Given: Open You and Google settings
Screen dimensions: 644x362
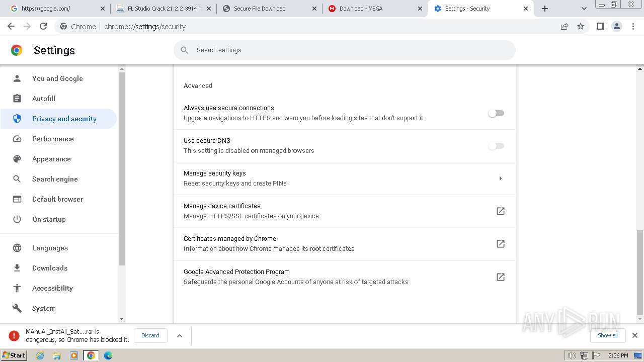Looking at the screenshot, I should (58, 78).
